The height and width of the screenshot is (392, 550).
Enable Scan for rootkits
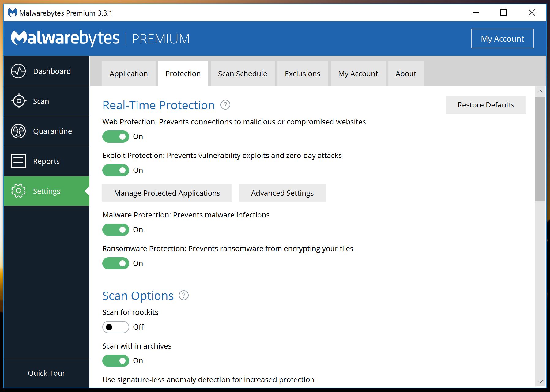click(x=115, y=327)
